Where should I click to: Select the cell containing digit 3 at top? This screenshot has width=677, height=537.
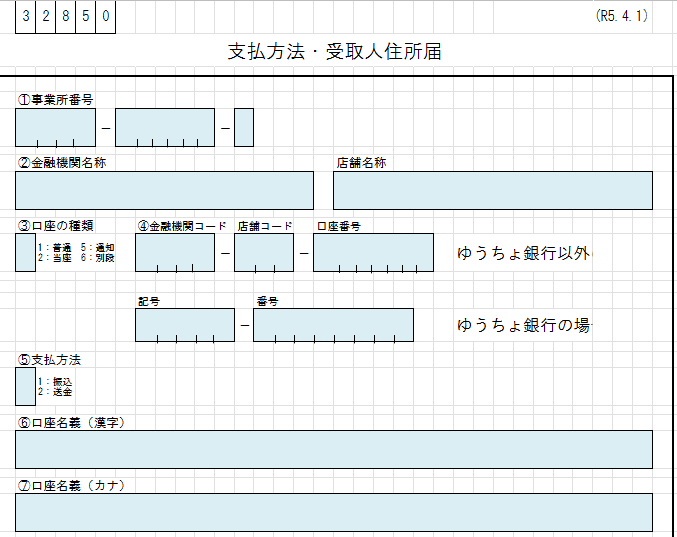[26, 17]
